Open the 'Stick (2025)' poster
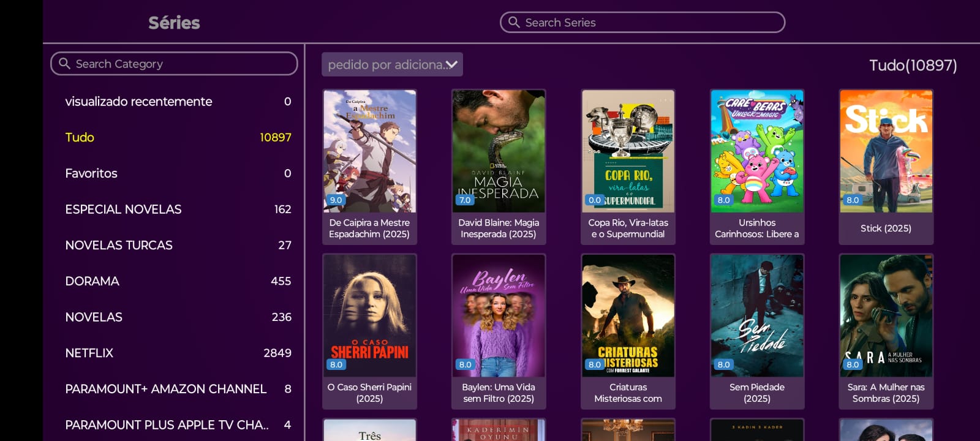Image resolution: width=980 pixels, height=441 pixels. click(886, 151)
